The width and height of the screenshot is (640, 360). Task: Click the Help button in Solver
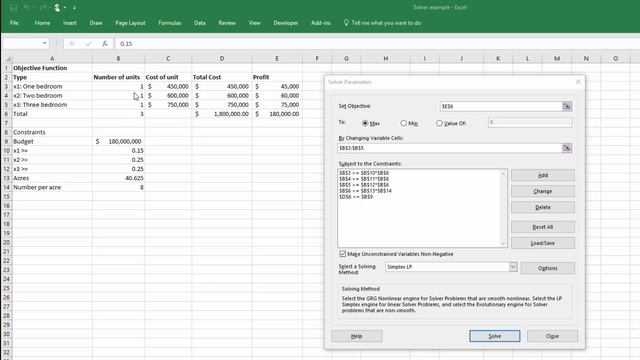click(x=357, y=336)
